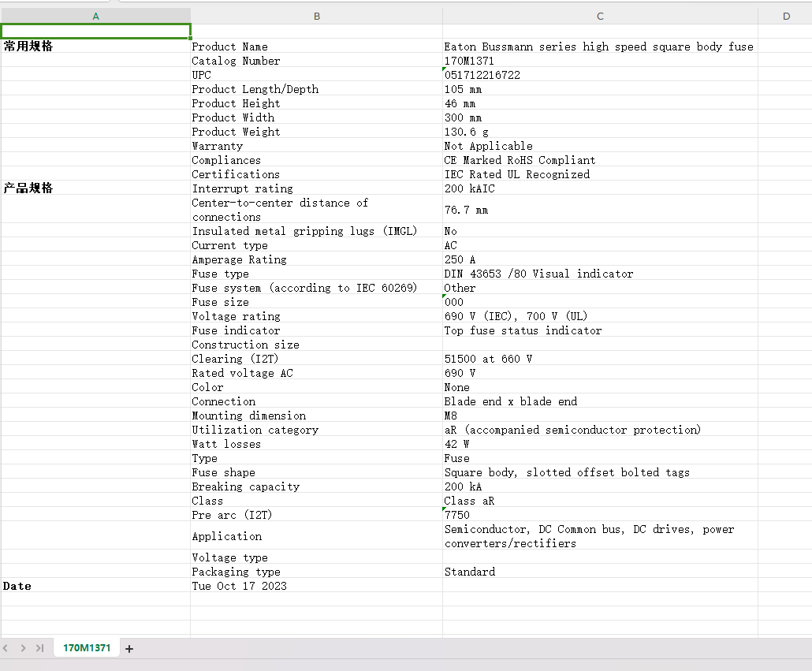Click the 200 kAIC interrupt rating value
Image resolution: width=812 pixels, height=671 pixels.
(600, 188)
